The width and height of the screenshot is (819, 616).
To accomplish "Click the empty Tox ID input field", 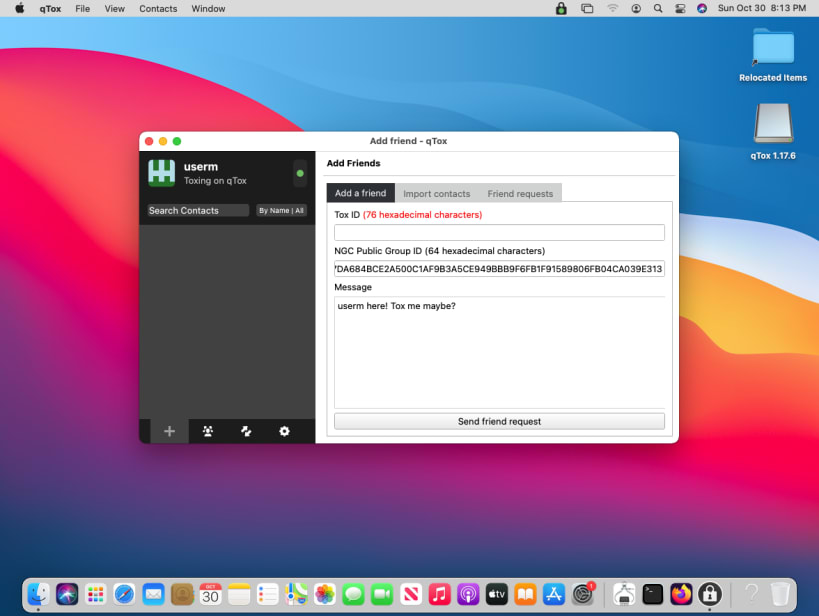I will tap(499, 233).
